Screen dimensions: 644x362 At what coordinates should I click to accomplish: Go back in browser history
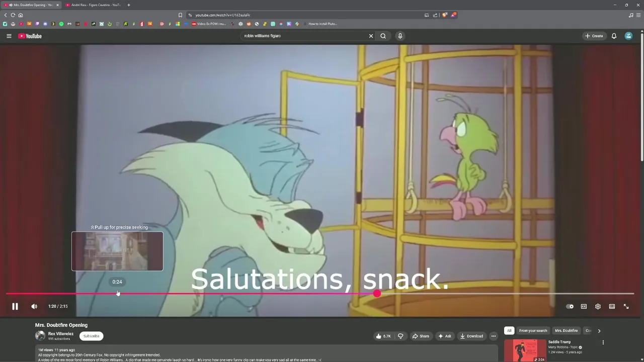click(6, 15)
